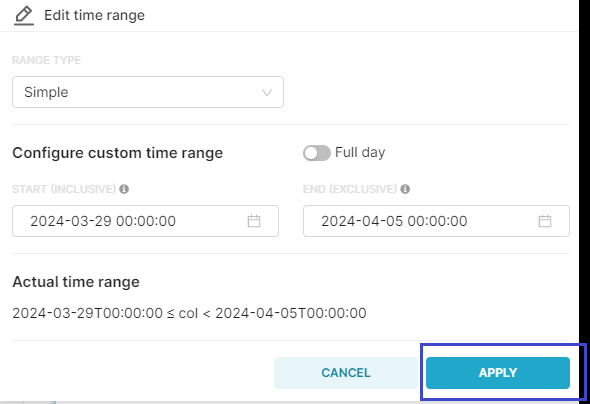Click the info icon beside START (INCLUSIVE)
The width and height of the screenshot is (590, 404).
pyautogui.click(x=124, y=189)
